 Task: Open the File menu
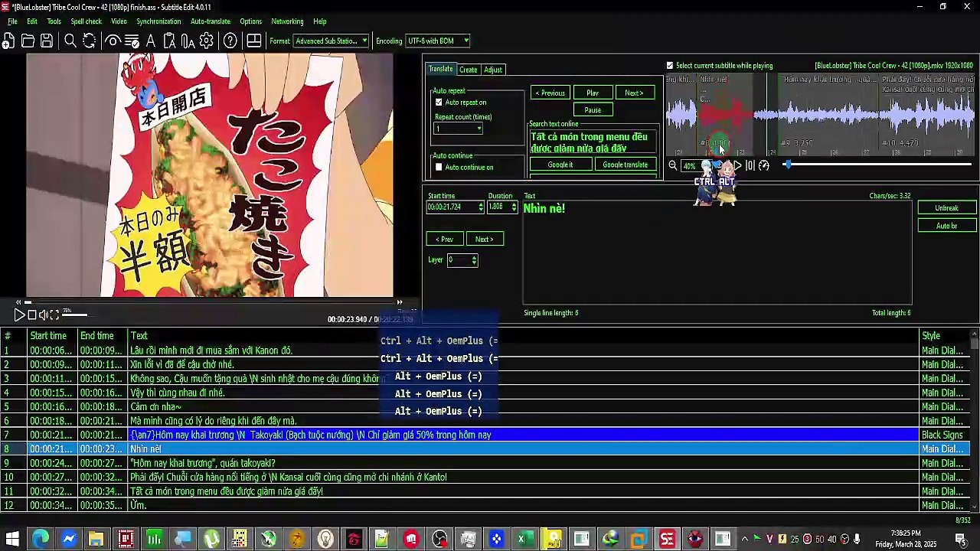12,21
